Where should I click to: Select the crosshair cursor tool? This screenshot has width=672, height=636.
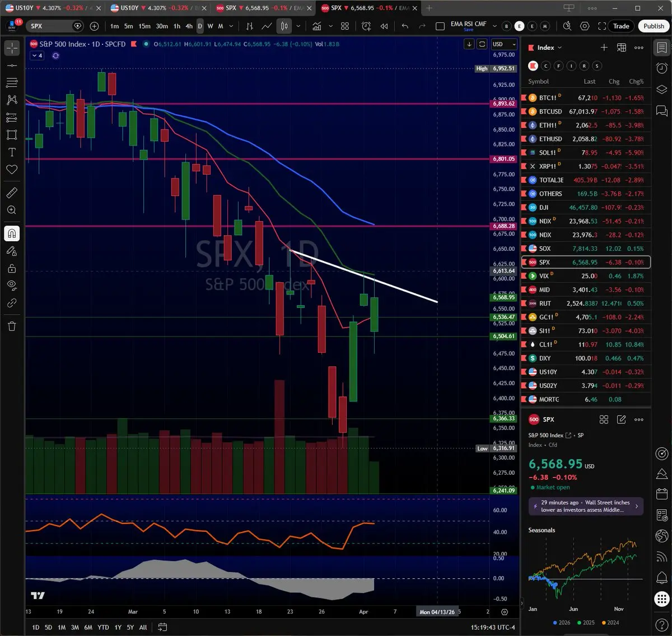[12, 48]
